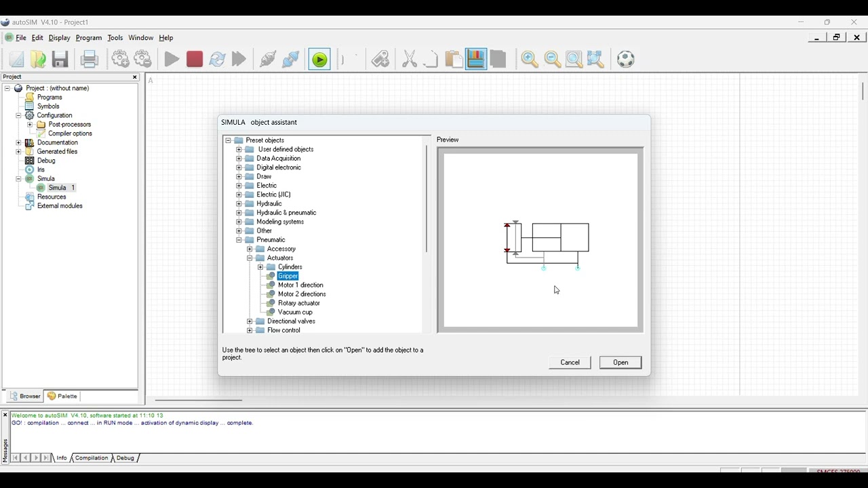Click the Save floppy disk icon
This screenshot has height=488, width=868.
(60, 60)
